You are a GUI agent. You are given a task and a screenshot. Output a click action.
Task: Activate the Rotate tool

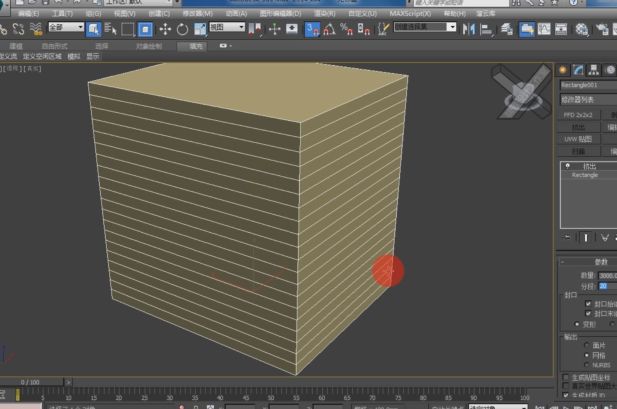(x=182, y=29)
